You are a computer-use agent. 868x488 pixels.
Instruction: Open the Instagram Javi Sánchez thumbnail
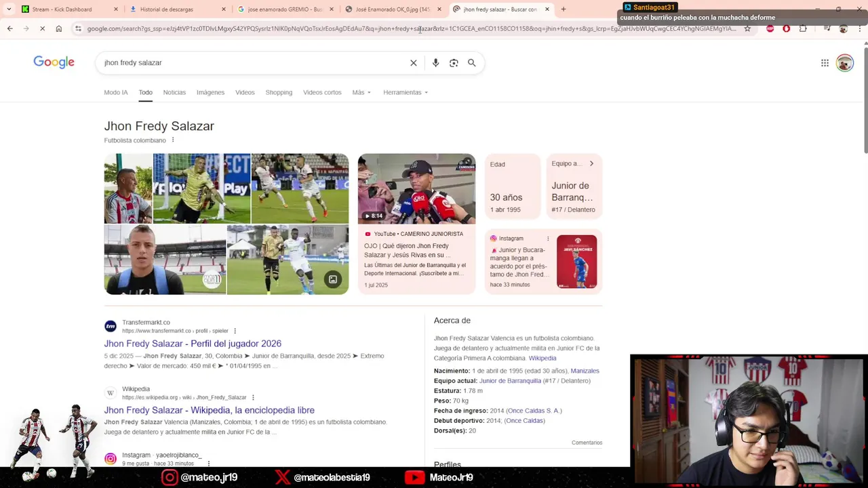pos(576,262)
